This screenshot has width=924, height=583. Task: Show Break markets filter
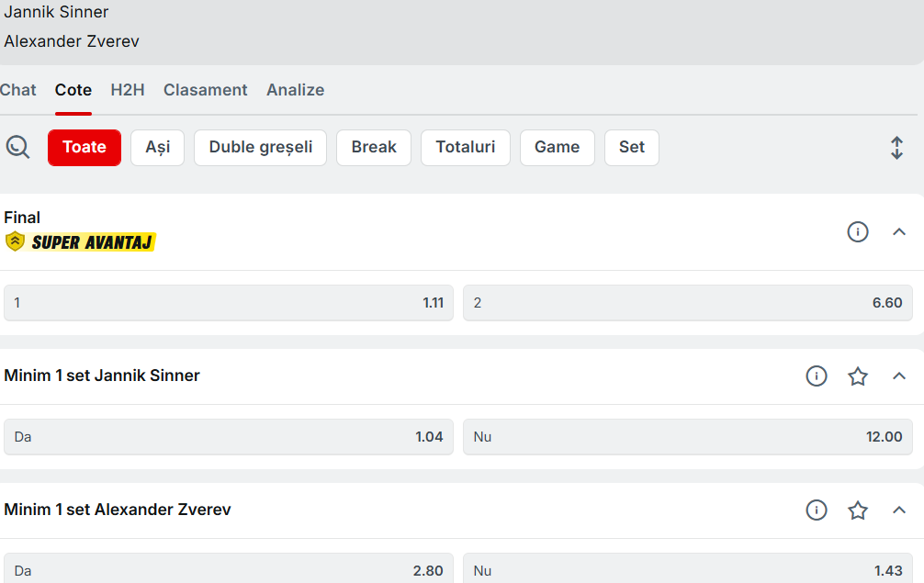point(374,147)
